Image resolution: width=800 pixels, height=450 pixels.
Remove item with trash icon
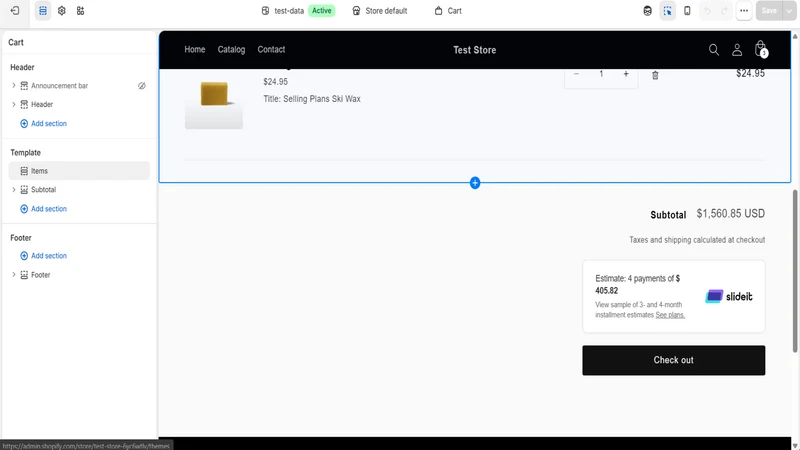[x=655, y=76]
